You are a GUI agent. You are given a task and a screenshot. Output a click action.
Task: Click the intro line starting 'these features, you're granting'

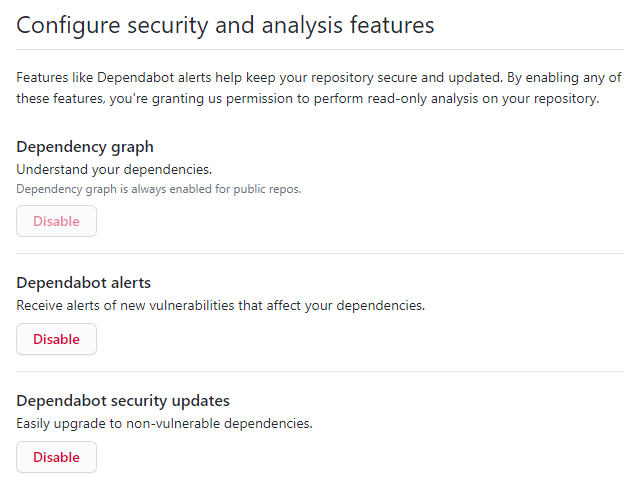[308, 99]
